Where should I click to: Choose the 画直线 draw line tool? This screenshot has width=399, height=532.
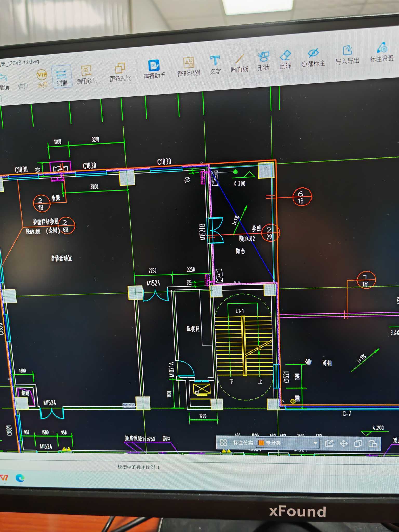[239, 63]
